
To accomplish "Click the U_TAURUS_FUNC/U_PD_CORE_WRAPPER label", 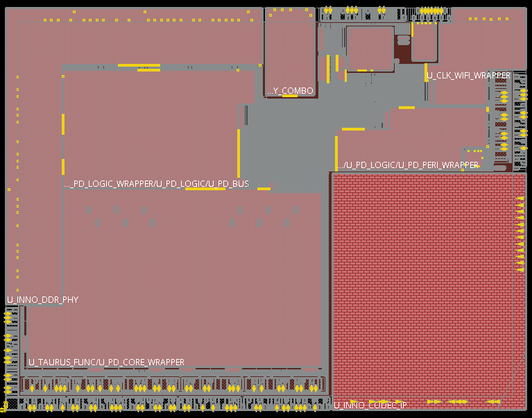I will coord(106,362).
